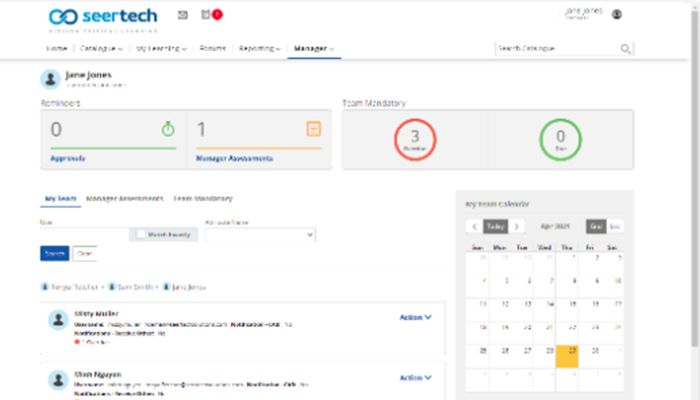Open notifications icon with red badge

click(x=208, y=15)
